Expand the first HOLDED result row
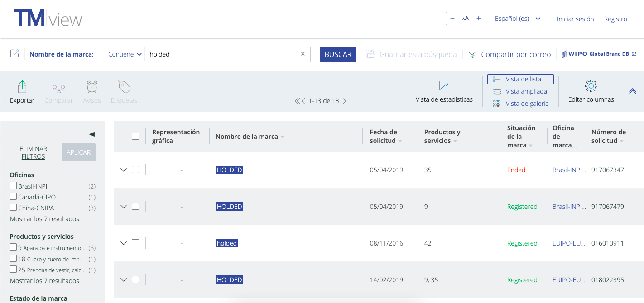The height and width of the screenshot is (303, 644). pyautogui.click(x=123, y=170)
